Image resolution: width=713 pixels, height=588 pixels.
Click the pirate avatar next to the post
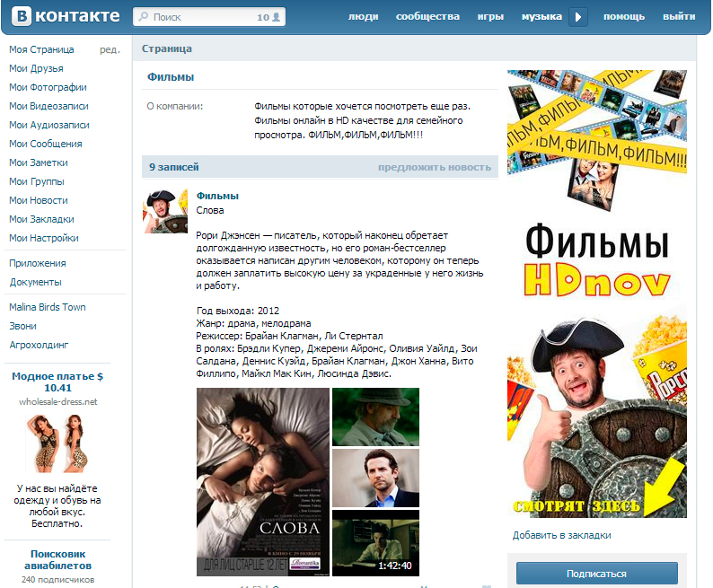tap(165, 211)
